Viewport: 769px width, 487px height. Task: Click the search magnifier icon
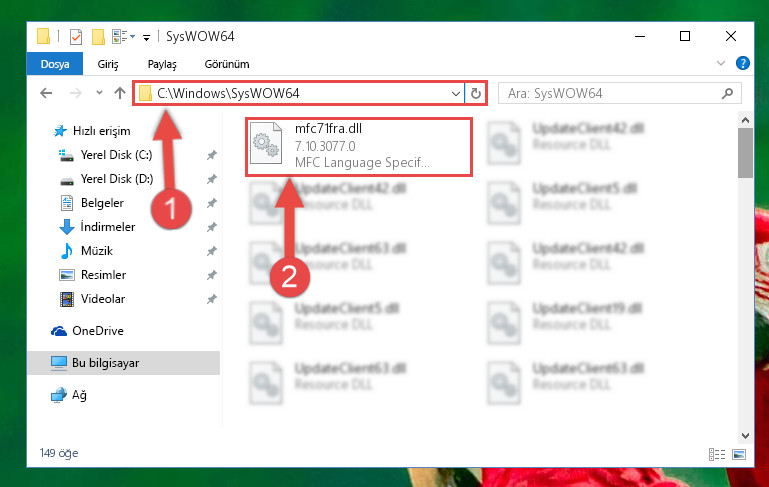pyautogui.click(x=727, y=93)
